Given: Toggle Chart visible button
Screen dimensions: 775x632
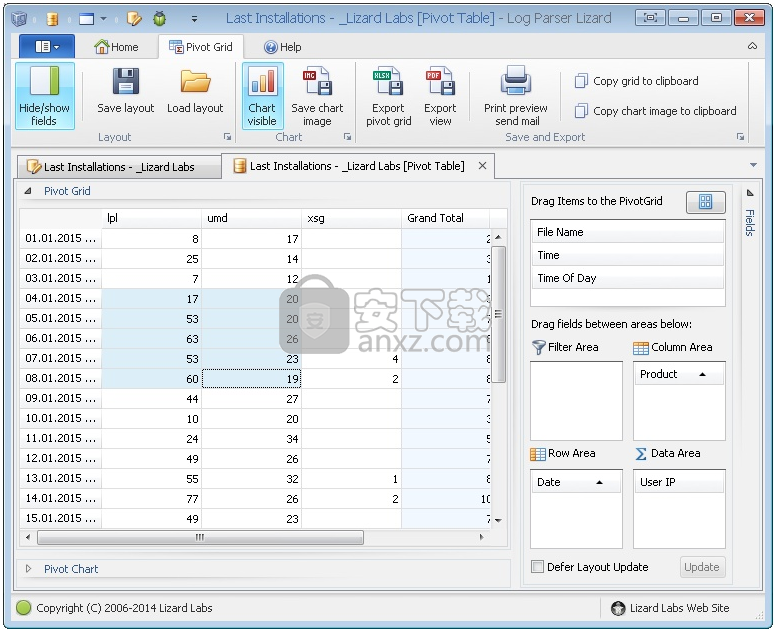Looking at the screenshot, I should (x=262, y=96).
